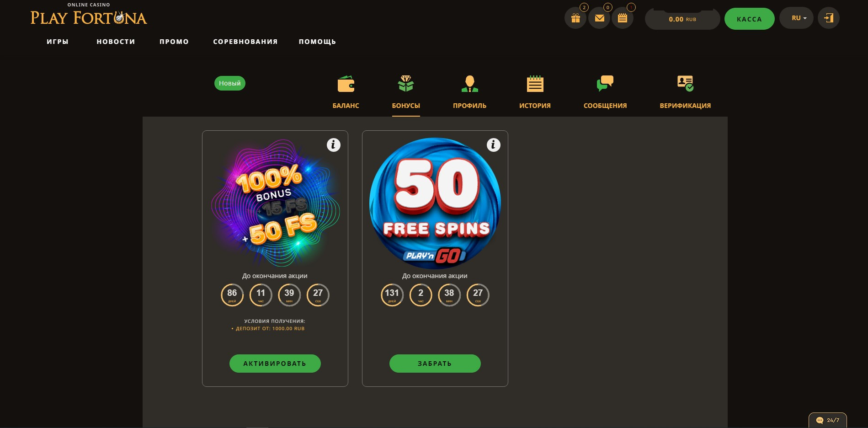This screenshot has height=428, width=868.
Task: Open the gift bonuses icon in header
Action: (x=575, y=18)
